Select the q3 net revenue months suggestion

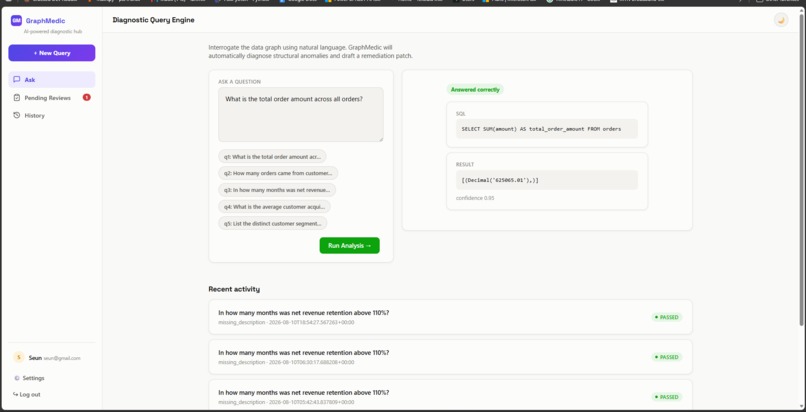click(x=277, y=190)
